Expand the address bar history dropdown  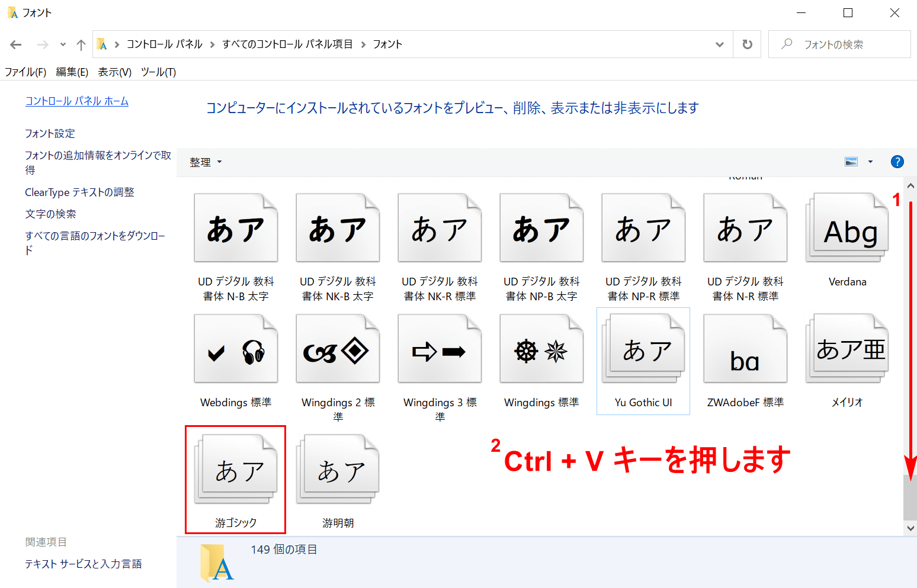(720, 44)
